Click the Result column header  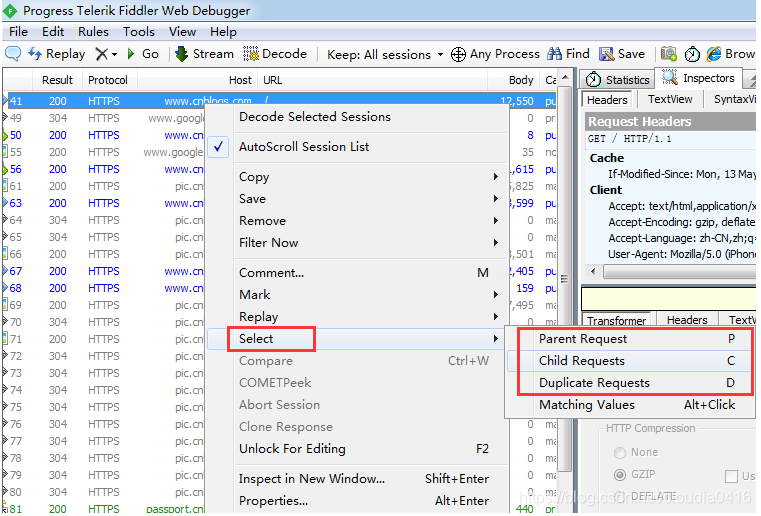(x=57, y=80)
